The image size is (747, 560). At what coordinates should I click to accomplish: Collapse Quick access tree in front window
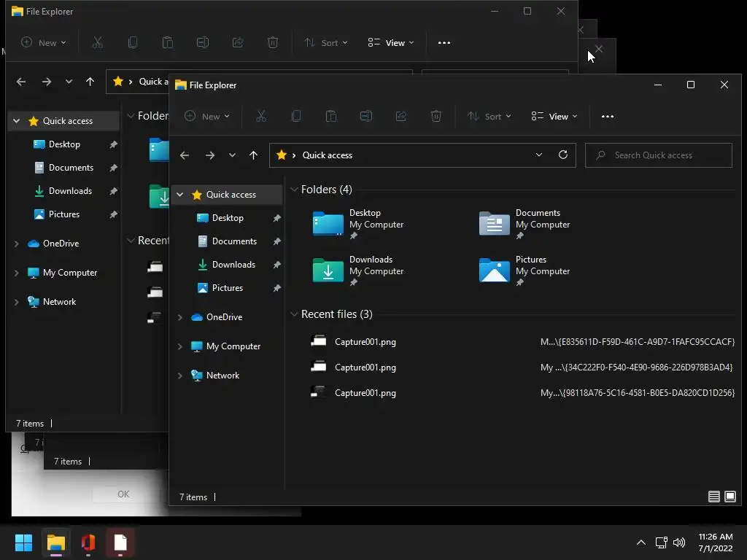pyautogui.click(x=180, y=194)
